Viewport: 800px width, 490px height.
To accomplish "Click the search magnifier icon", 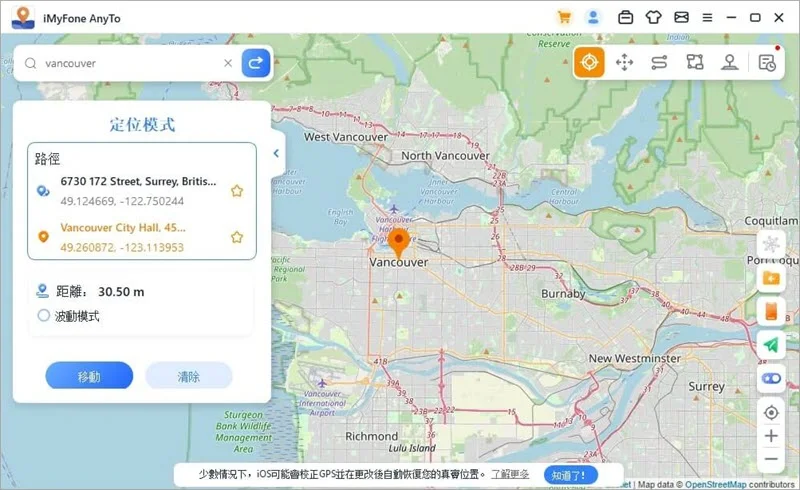I will pos(31,63).
